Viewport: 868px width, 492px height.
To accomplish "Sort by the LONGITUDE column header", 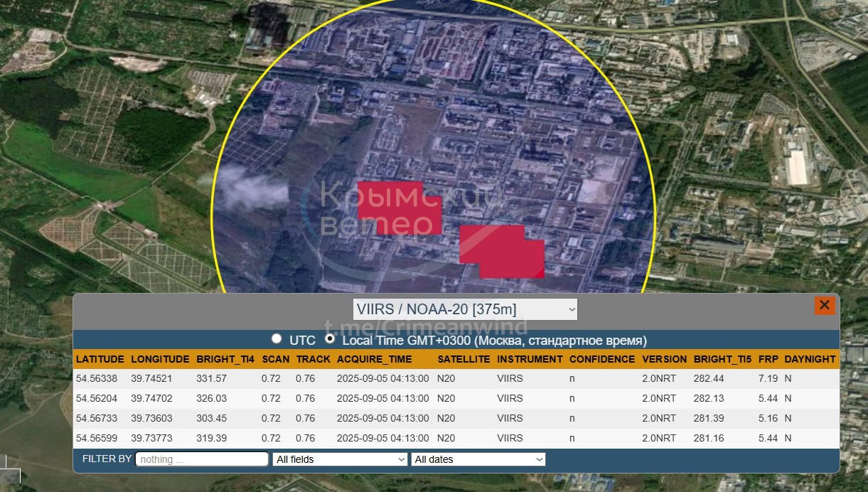I will [160, 359].
